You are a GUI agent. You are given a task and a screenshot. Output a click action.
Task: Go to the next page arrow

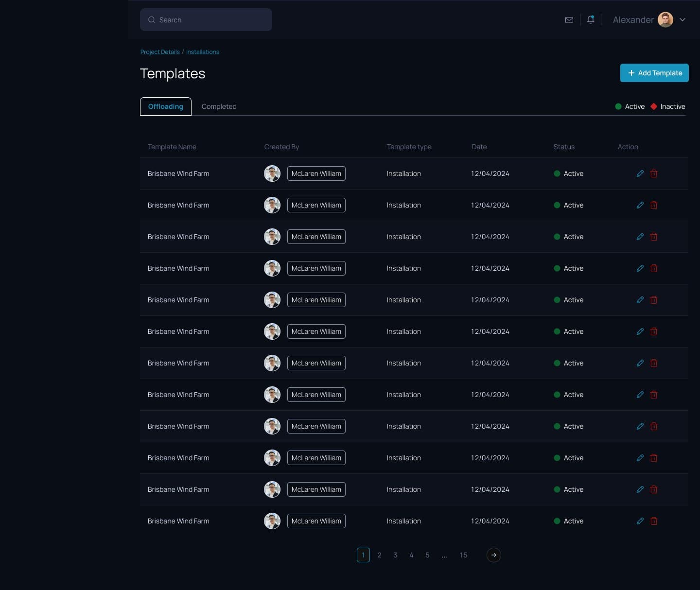point(494,555)
